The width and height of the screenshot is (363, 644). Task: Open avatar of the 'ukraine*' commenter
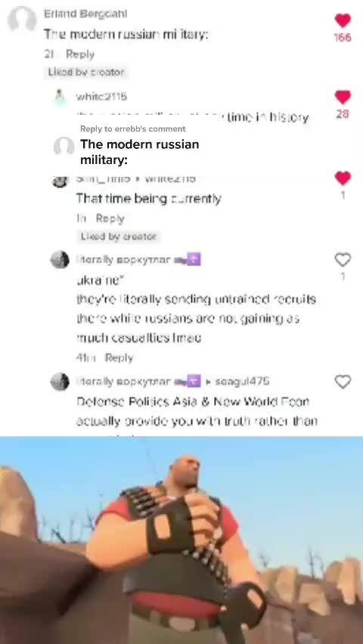click(60, 259)
